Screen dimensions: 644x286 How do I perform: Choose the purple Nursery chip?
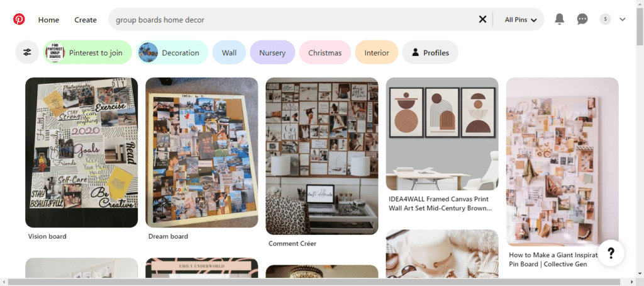pos(272,52)
